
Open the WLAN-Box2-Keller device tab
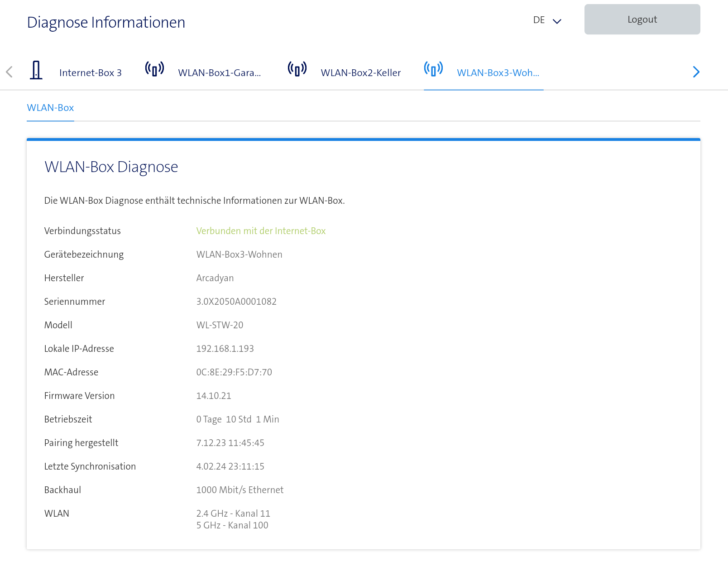click(x=360, y=73)
